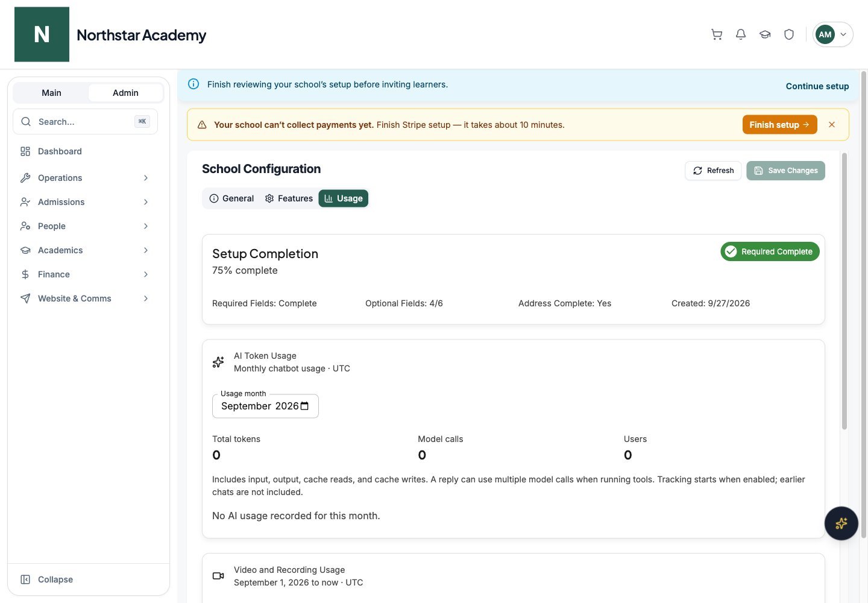Click the "75% complete" text

[x=245, y=271]
